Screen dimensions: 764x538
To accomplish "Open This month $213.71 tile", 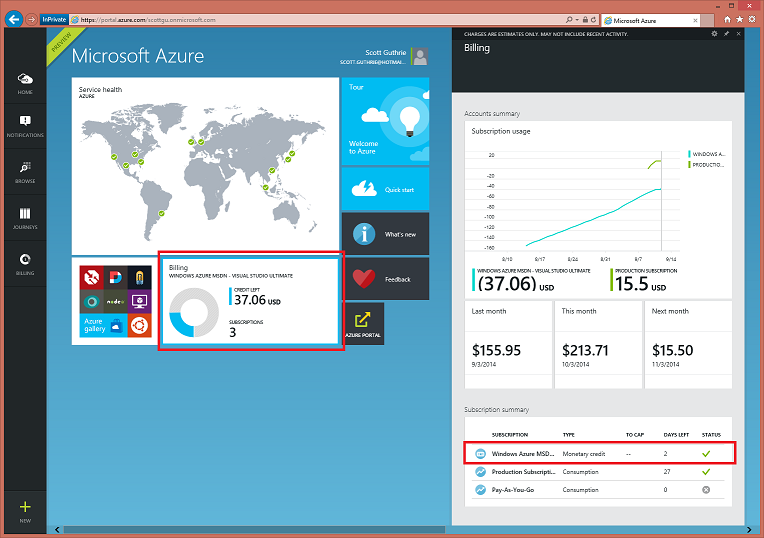I will click(x=598, y=345).
